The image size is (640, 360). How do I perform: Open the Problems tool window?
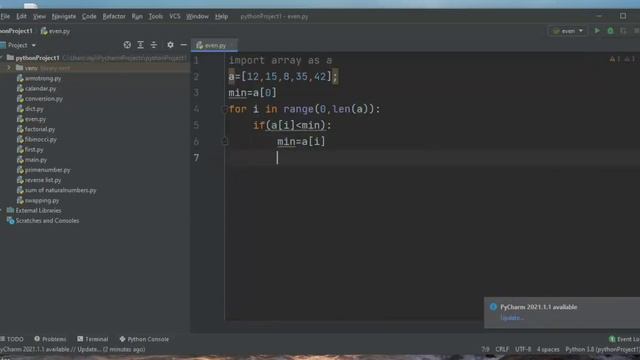(x=50, y=339)
